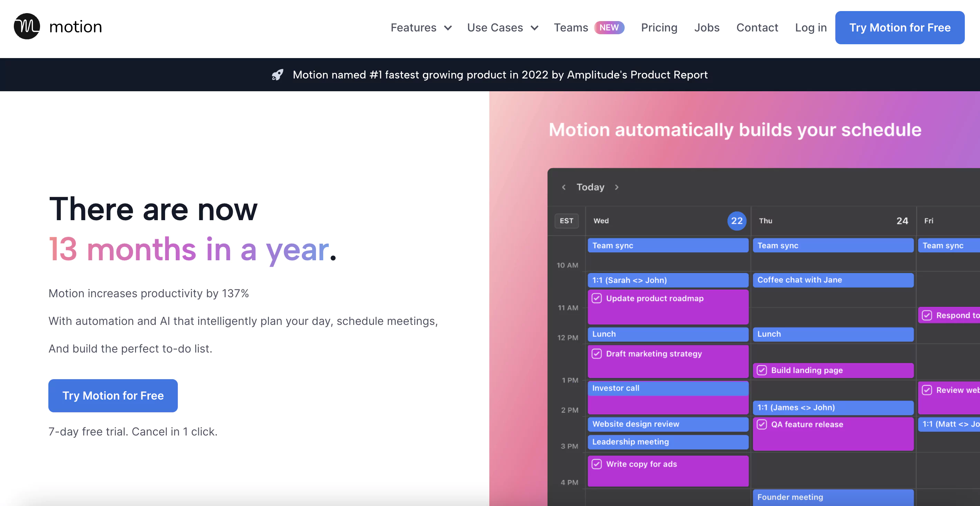The width and height of the screenshot is (980, 506).
Task: Check off Review web task on Friday
Action: (927, 390)
